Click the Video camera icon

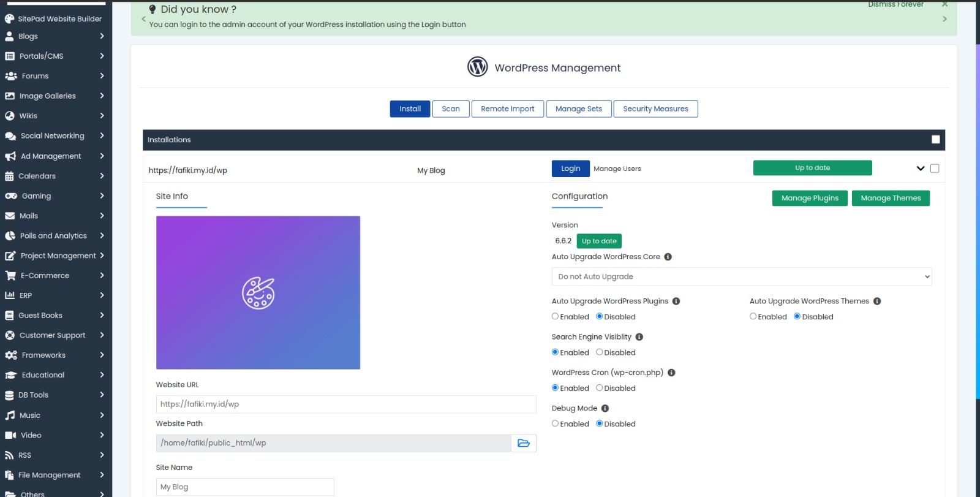[x=10, y=435]
